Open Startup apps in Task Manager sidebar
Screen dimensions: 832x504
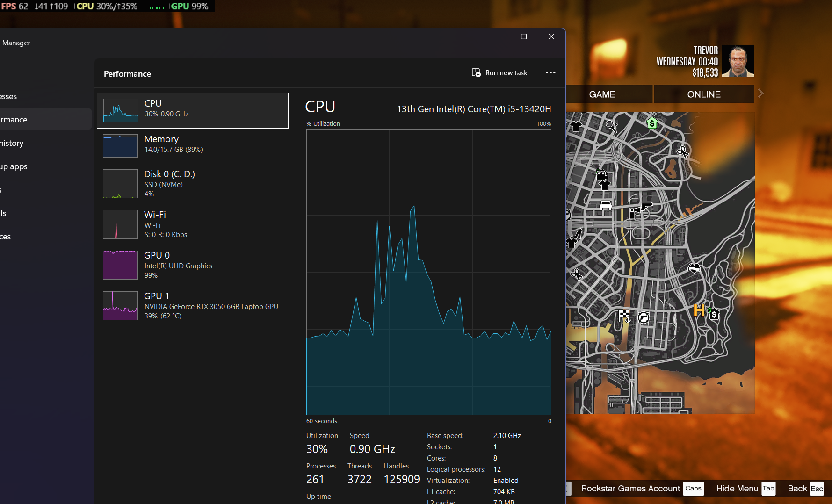point(46,166)
